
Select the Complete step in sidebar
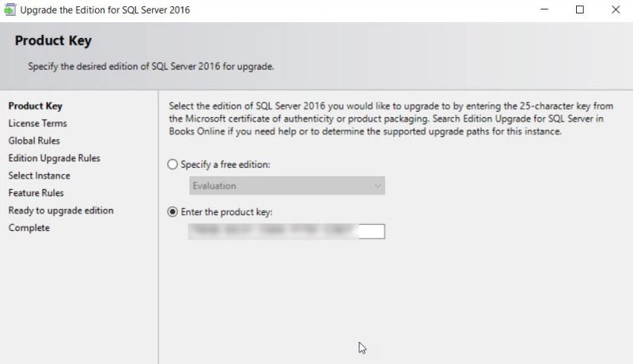28,228
